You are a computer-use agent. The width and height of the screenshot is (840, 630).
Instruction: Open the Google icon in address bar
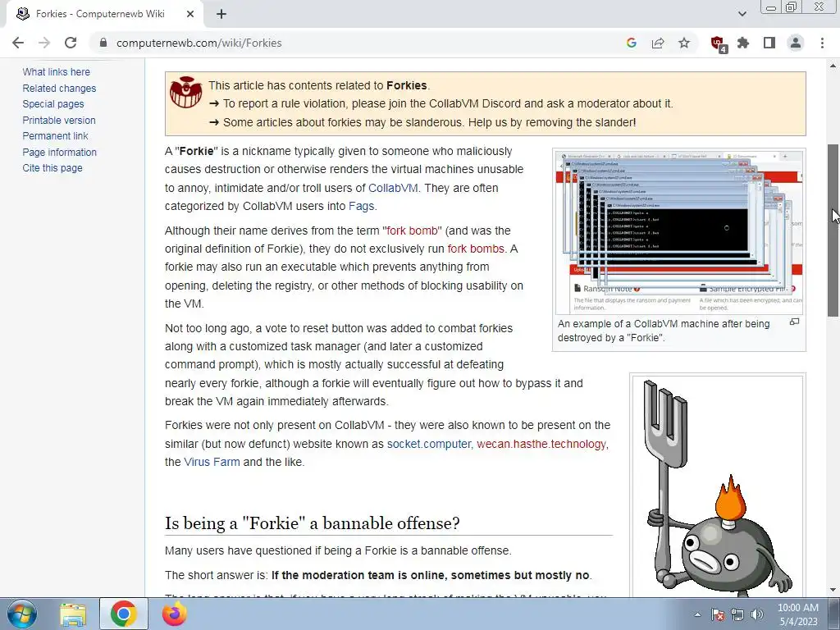point(631,43)
